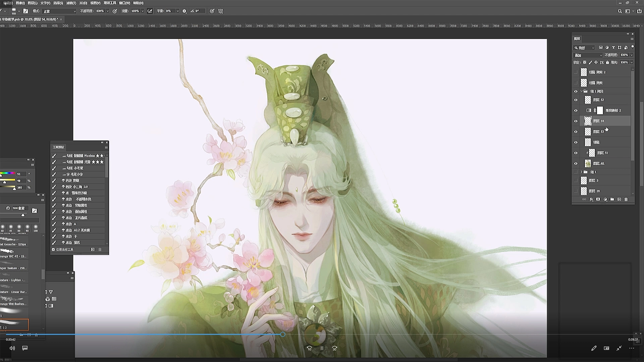Open the brush mode 正常 dropdown
The width and height of the screenshot is (644, 362).
pos(59,11)
